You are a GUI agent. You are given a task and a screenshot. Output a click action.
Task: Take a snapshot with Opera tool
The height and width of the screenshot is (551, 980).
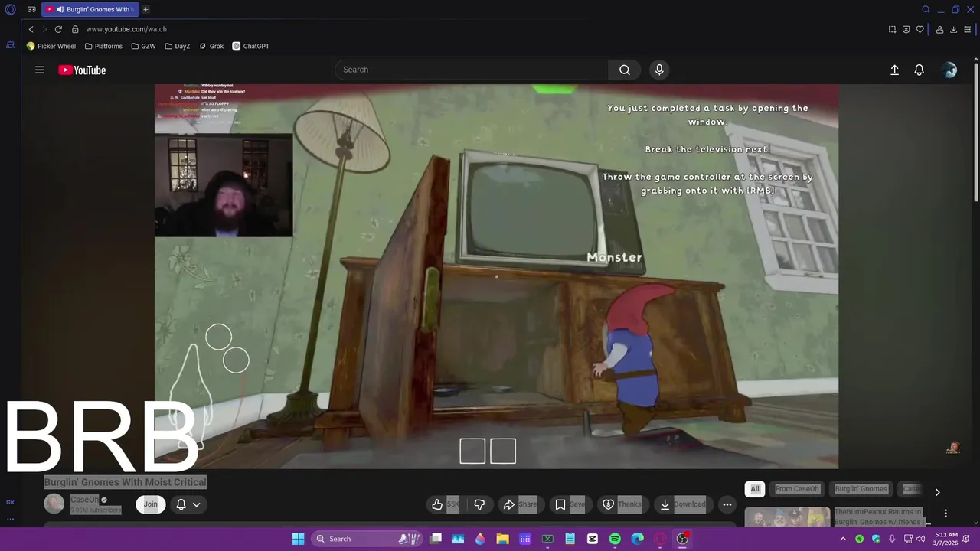pos(892,29)
